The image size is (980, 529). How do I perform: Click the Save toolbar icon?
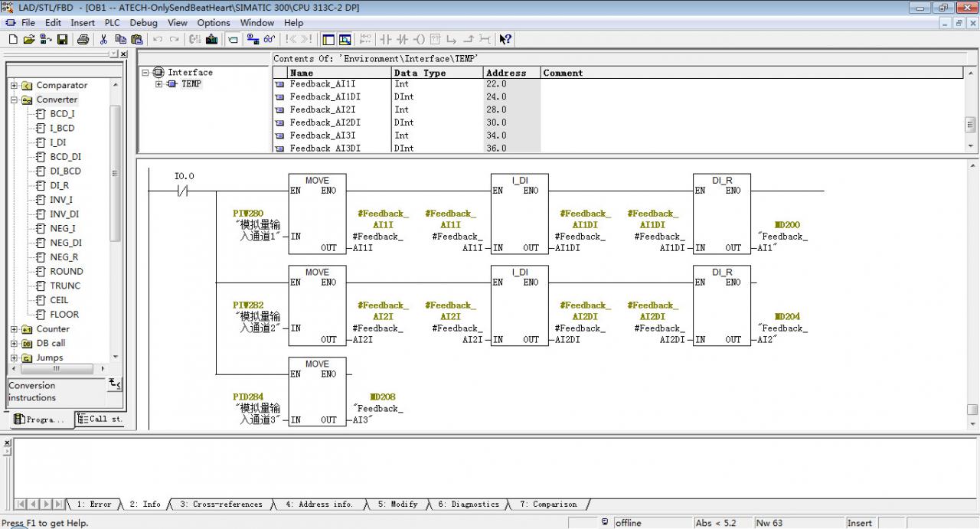(x=62, y=39)
